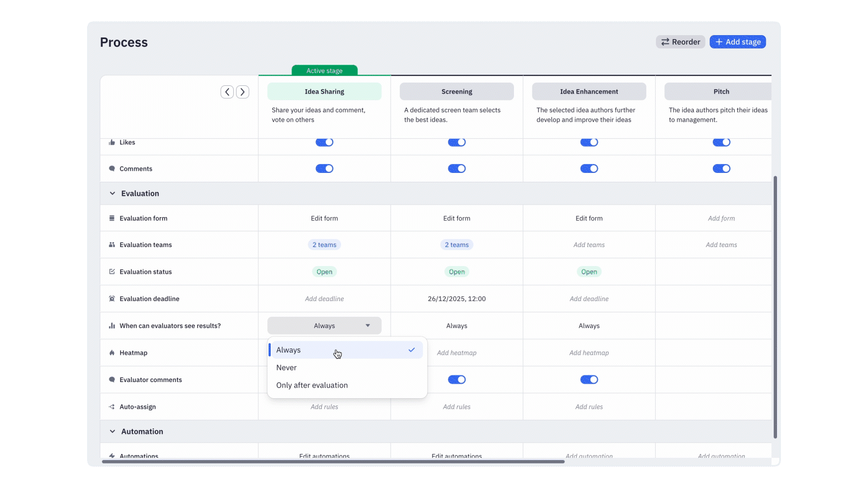Screen dimensions: 868x488
Task: Collapse the Evaluation section
Action: pos(112,194)
